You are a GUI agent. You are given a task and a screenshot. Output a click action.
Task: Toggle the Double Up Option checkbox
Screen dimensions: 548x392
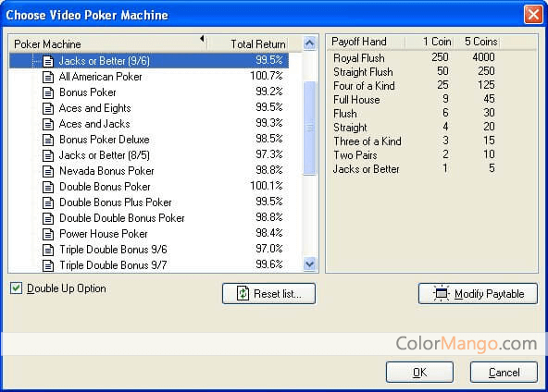tap(16, 288)
